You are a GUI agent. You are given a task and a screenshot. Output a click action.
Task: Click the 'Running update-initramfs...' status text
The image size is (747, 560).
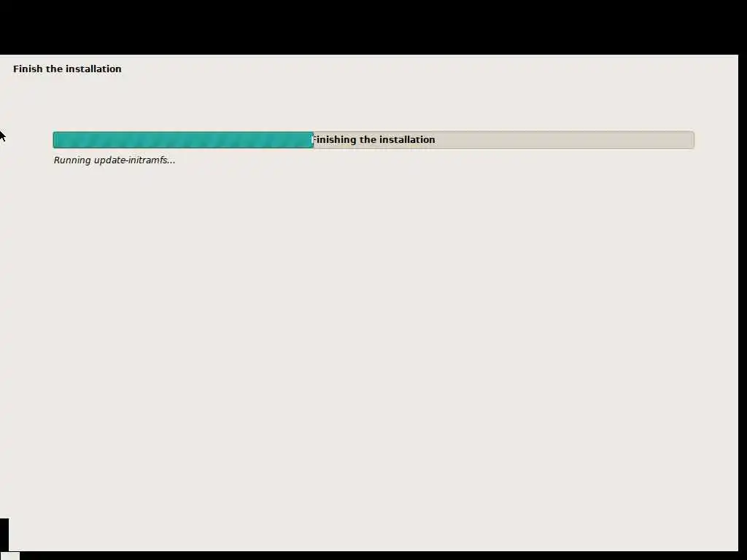(115, 160)
